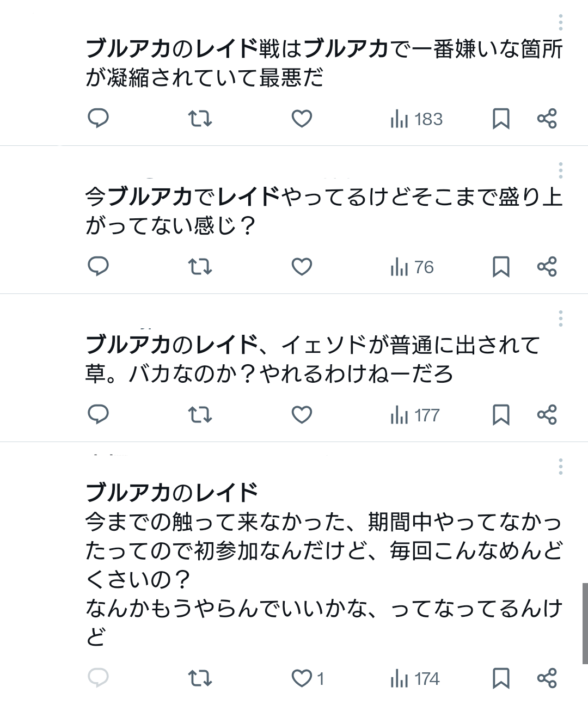588x705 pixels.
Task: Open view analytics showing 177 views
Action: tap(415, 415)
